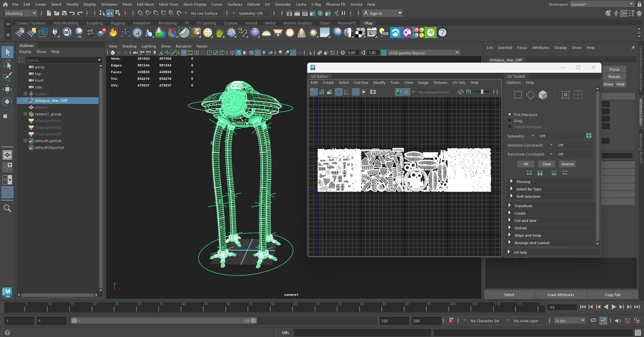Image resolution: width=644 pixels, height=337 pixels.
Task: Open the 24 fps framerate dropdown
Action: click(x=570, y=321)
